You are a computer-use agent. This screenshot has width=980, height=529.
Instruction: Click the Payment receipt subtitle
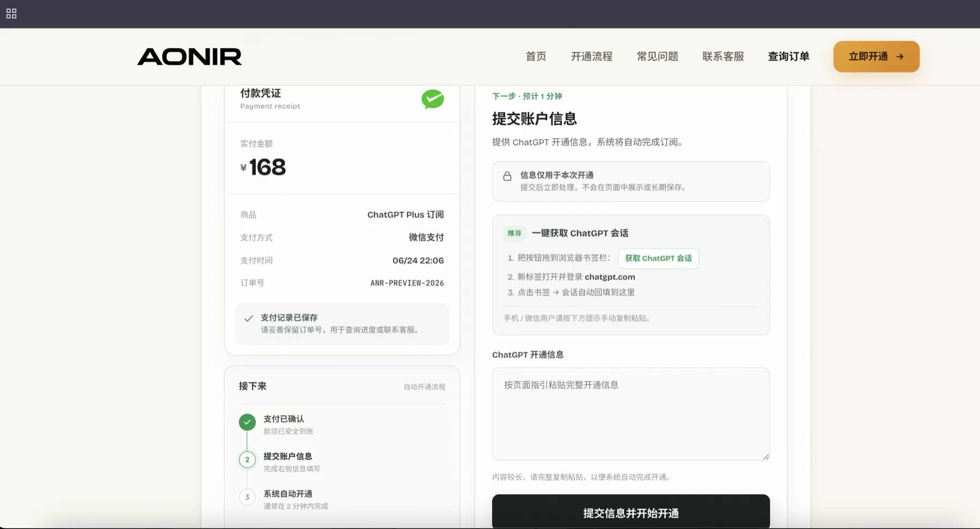pyautogui.click(x=270, y=107)
